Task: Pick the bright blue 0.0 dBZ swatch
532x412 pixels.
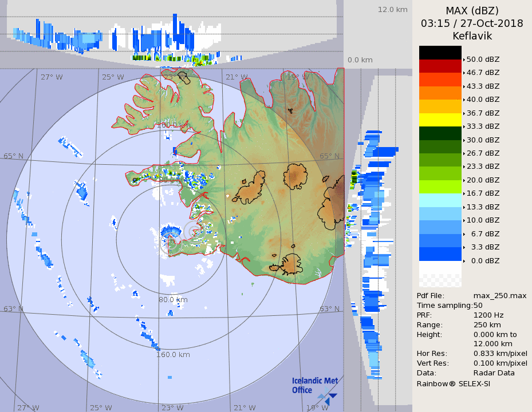Action: [440, 254]
